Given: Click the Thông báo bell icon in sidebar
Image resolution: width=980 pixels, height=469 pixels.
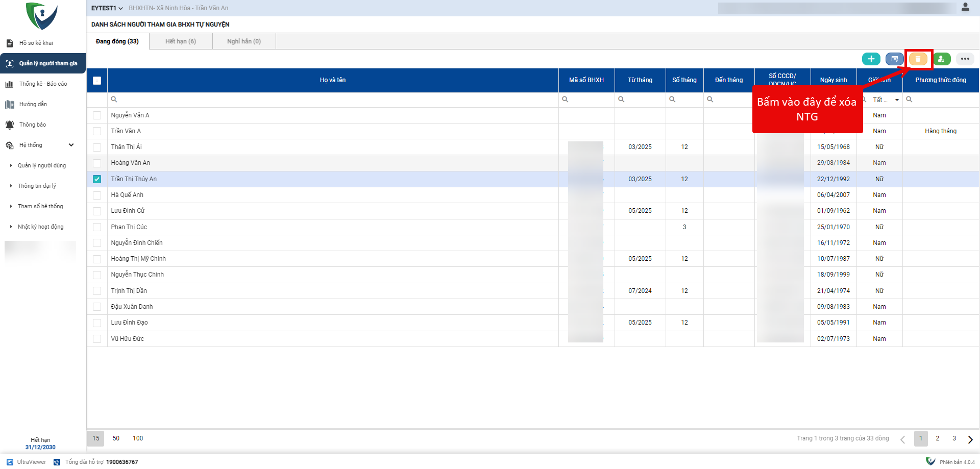Looking at the screenshot, I should (x=10, y=125).
